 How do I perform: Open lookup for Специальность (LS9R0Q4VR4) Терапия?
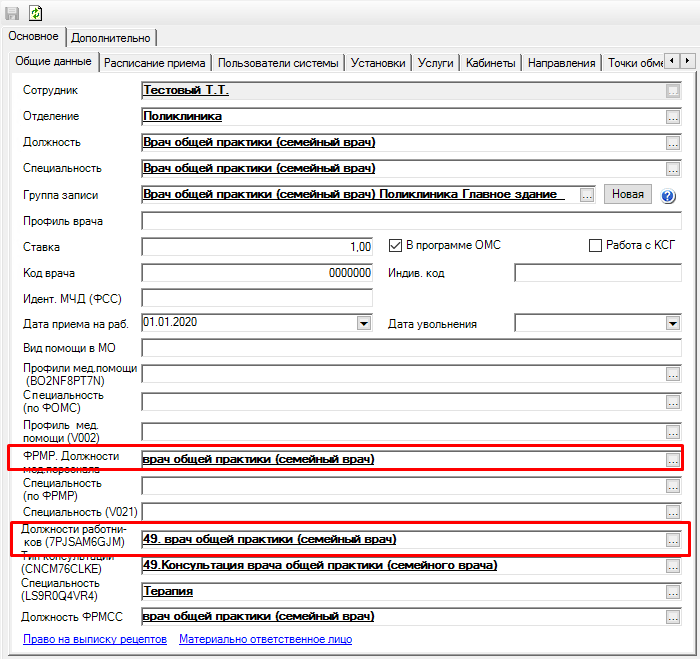(x=673, y=592)
